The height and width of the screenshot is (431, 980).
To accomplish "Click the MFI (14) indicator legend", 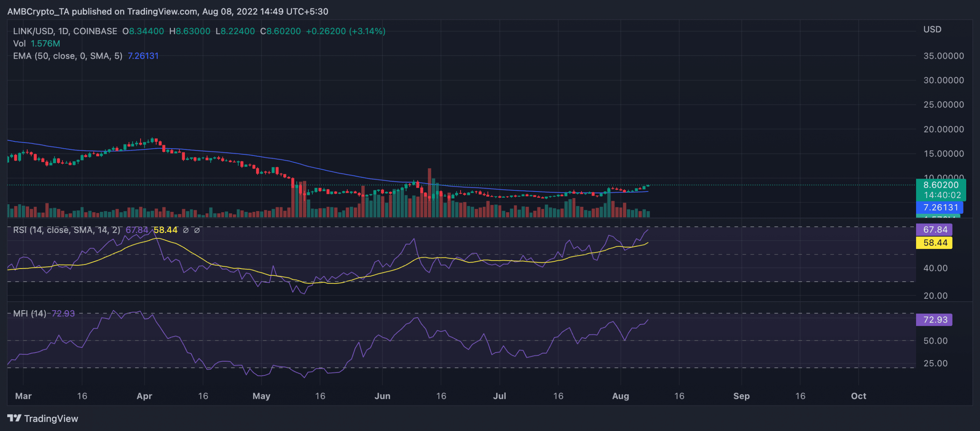I will (x=29, y=313).
